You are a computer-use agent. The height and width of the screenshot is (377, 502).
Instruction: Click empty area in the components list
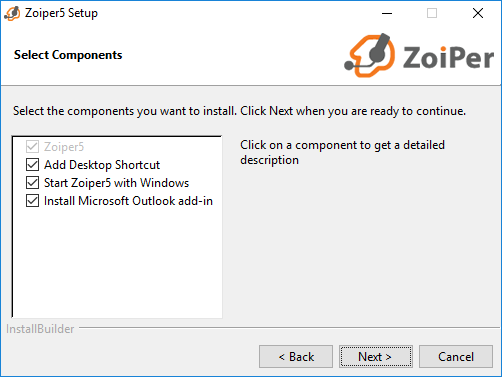117,263
